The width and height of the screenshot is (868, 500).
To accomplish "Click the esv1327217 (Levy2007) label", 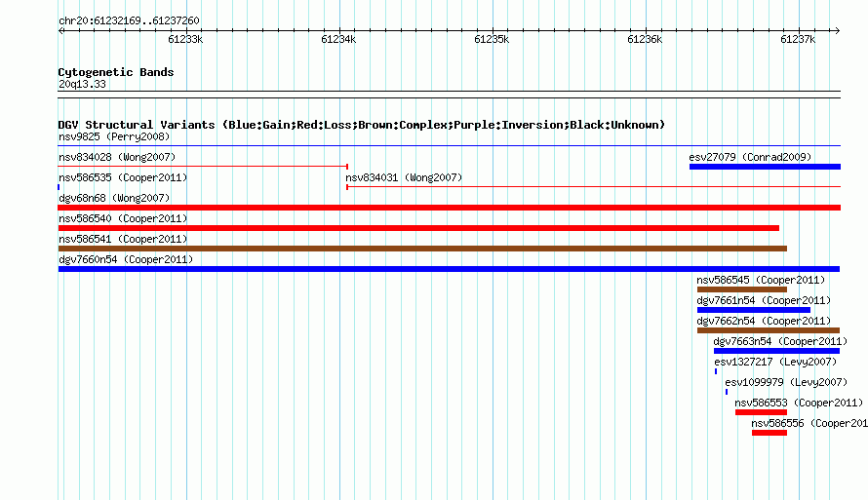I will 775,362.
